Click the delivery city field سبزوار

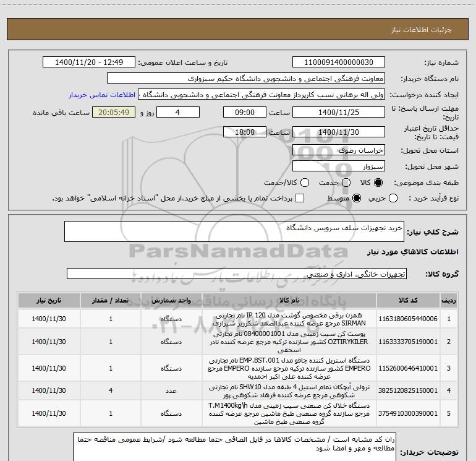339,166
